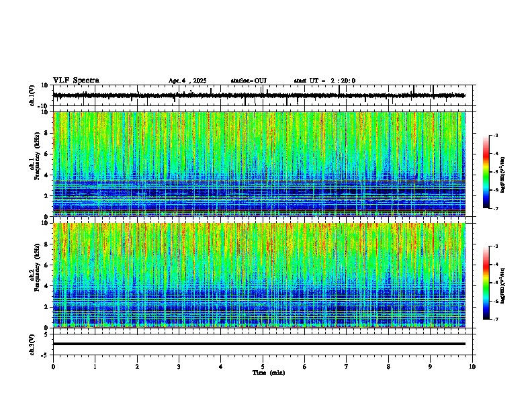Image resolution: width=532 pixels, height=411 pixels.
Task: Click the ch.2 spectrogram color scale bar
Action: pos(486,283)
